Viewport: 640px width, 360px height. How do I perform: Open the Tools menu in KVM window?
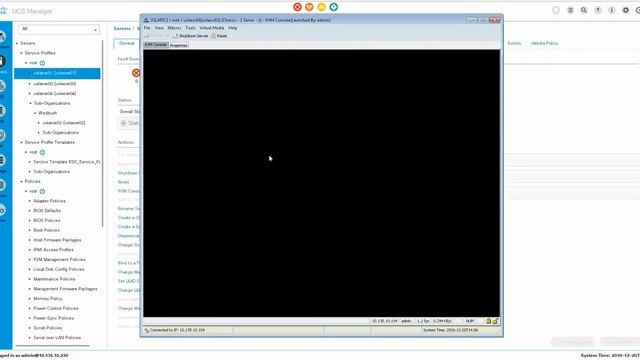(x=190, y=28)
